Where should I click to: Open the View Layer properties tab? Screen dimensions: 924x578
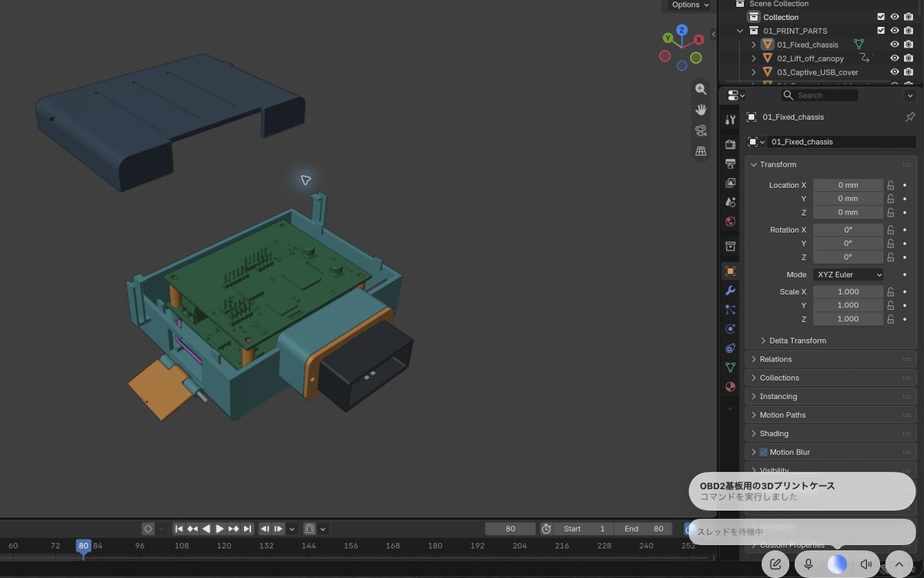(731, 183)
